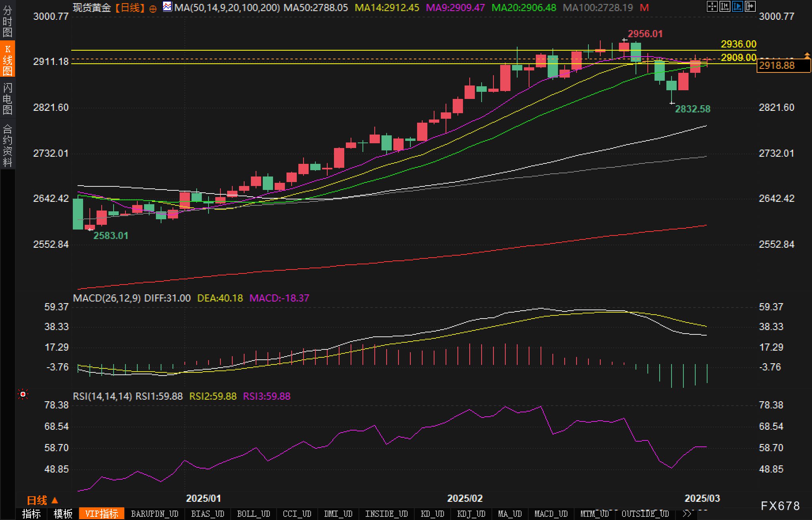Click the red M label after MA100
The image size is (812, 520).
pyautogui.click(x=644, y=8)
